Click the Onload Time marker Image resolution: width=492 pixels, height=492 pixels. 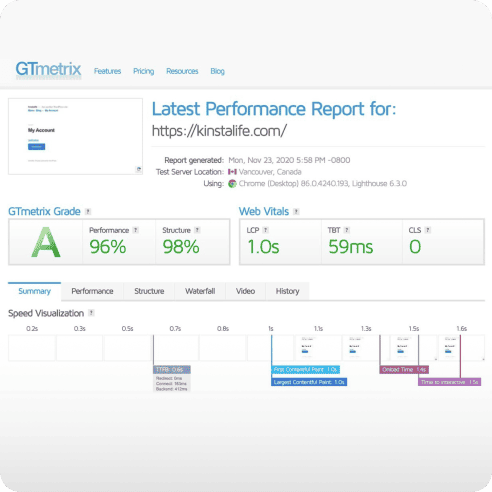404,369
